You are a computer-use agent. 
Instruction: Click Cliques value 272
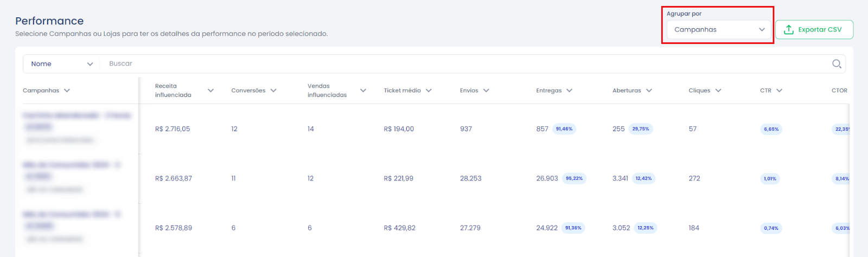pyautogui.click(x=694, y=178)
